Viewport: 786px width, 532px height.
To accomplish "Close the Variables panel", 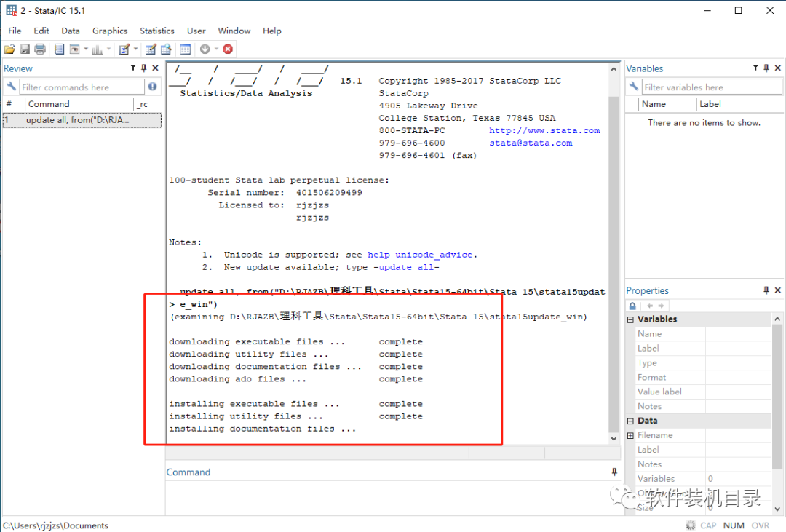I will [x=778, y=68].
